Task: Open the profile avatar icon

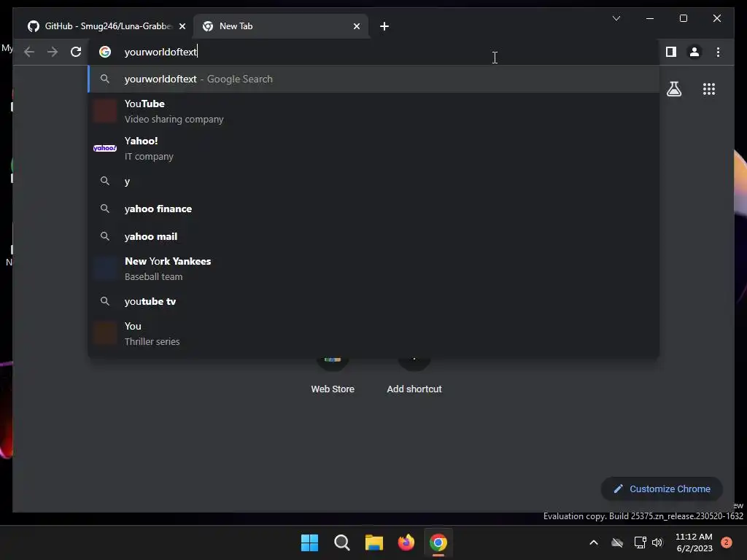Action: [694, 52]
